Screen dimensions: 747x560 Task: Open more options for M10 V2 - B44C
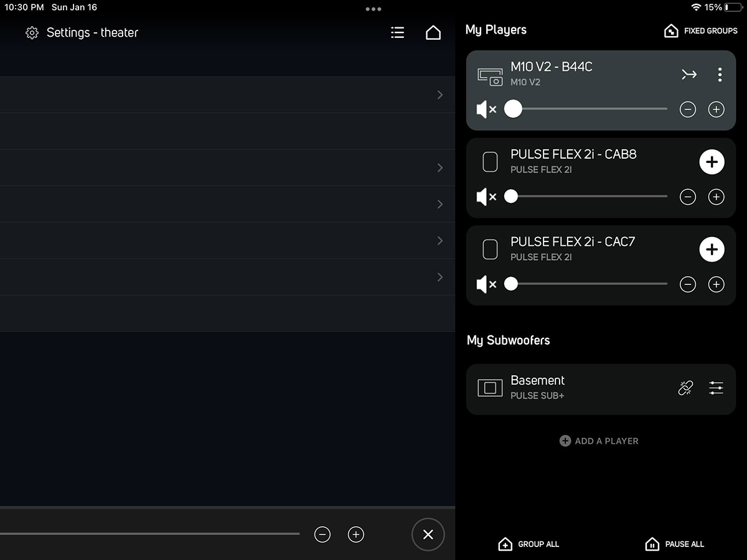pos(720,75)
